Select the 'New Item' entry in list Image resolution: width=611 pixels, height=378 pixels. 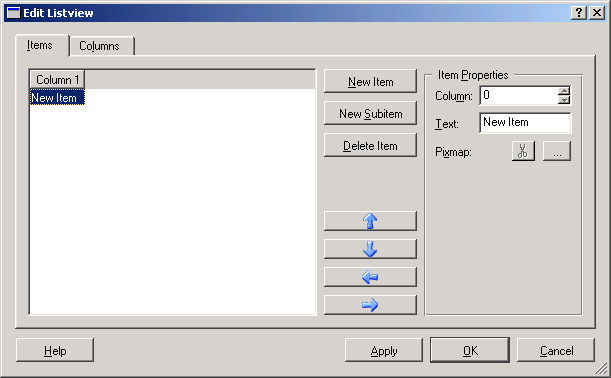pos(57,97)
